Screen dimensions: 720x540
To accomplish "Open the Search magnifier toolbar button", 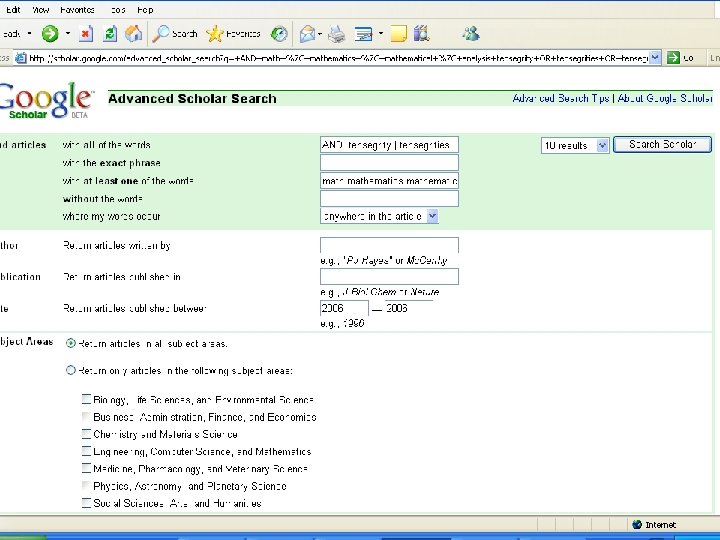I will [x=174, y=34].
